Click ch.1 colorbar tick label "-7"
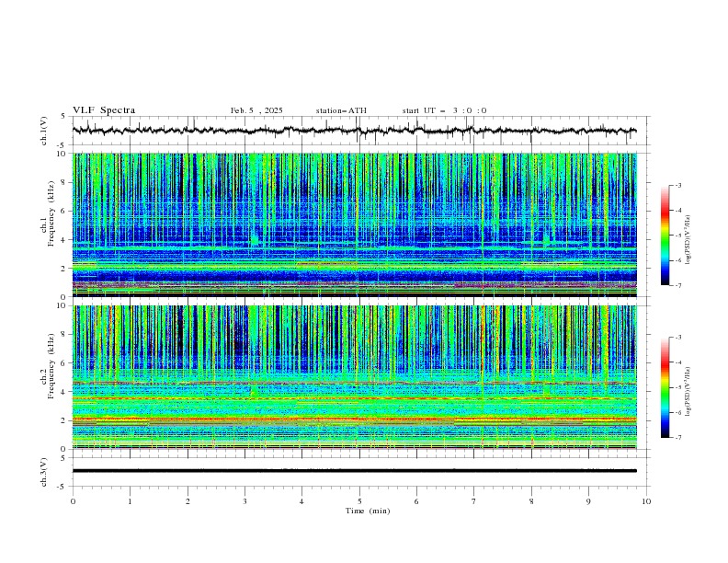This screenshot has width=728, height=563. coord(678,285)
